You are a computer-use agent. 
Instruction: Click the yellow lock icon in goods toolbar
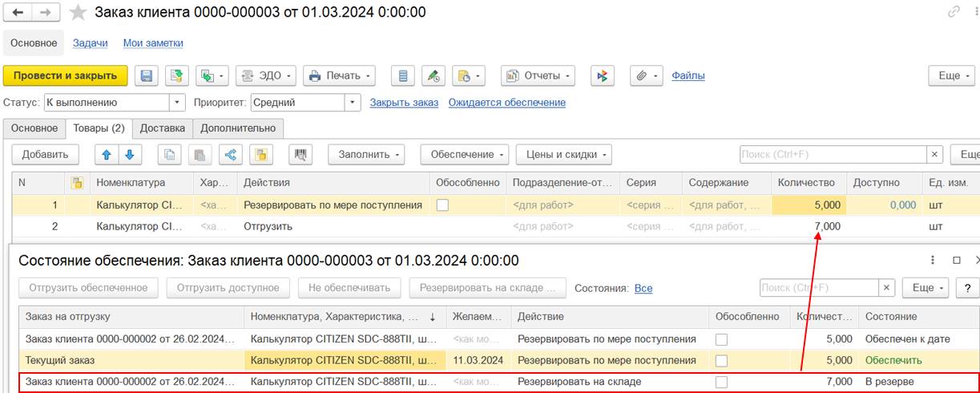click(x=262, y=155)
